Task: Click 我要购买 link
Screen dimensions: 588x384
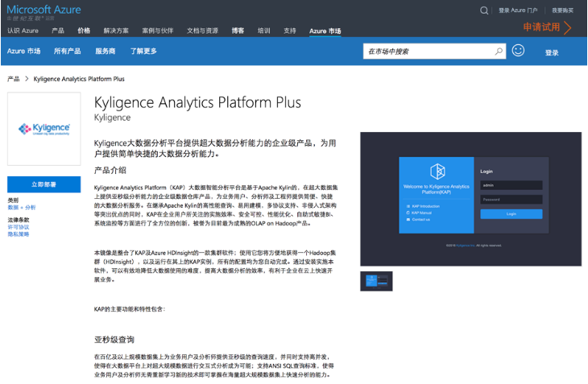Action: 562,10
